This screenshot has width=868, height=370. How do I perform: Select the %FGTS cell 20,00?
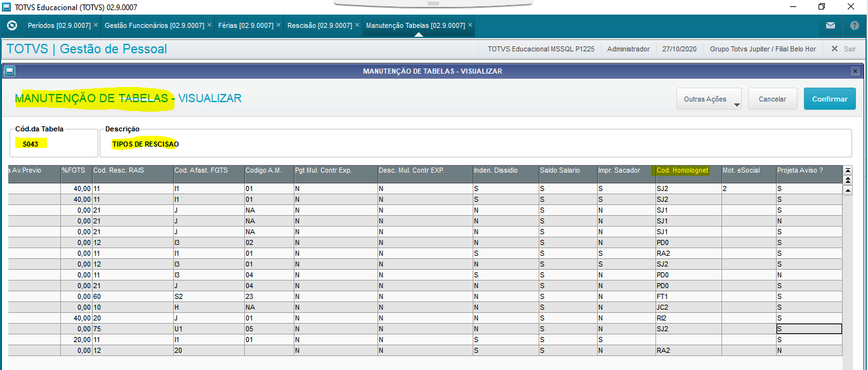[76, 340]
